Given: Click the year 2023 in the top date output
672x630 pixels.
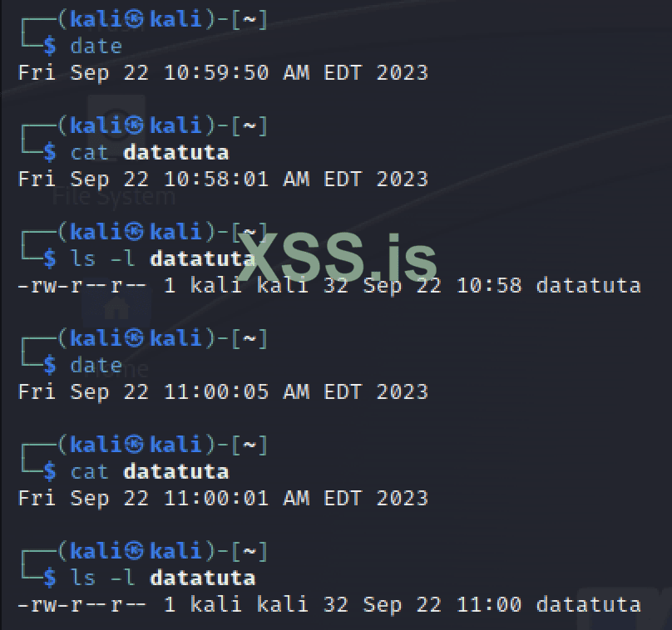Looking at the screenshot, I should click(x=402, y=72).
